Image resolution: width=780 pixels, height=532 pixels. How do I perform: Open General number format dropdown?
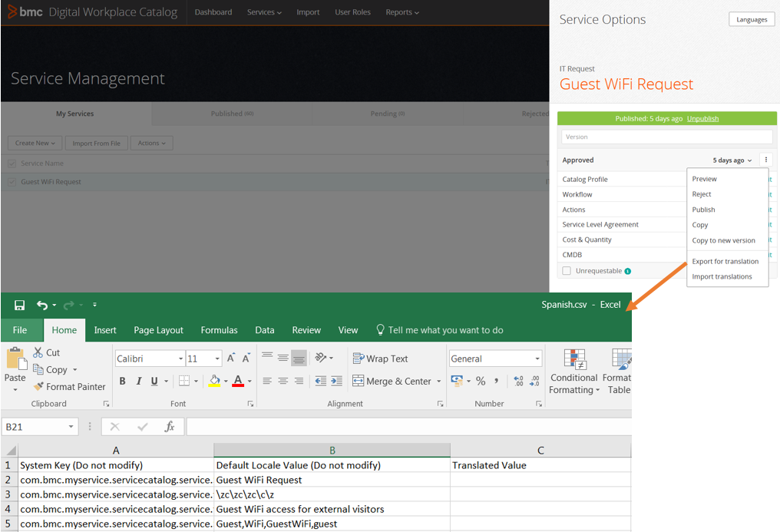point(537,359)
